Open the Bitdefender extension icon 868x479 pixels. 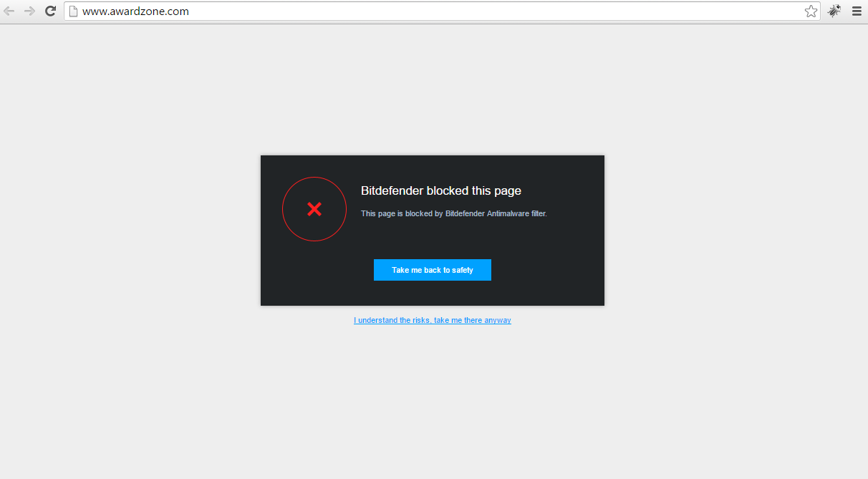(x=834, y=11)
